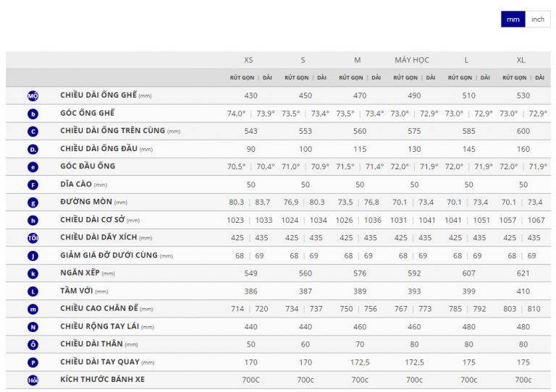Click the head tube length value 115

click(x=360, y=149)
